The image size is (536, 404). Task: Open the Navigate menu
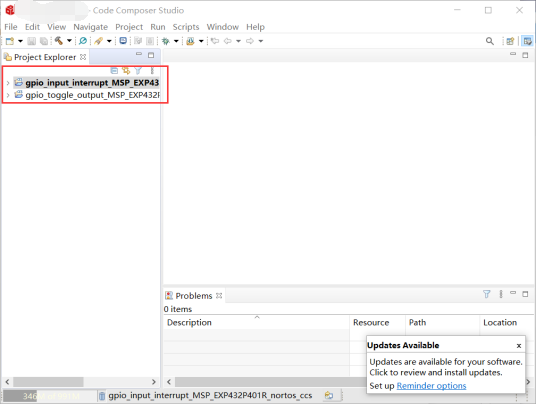(x=91, y=27)
